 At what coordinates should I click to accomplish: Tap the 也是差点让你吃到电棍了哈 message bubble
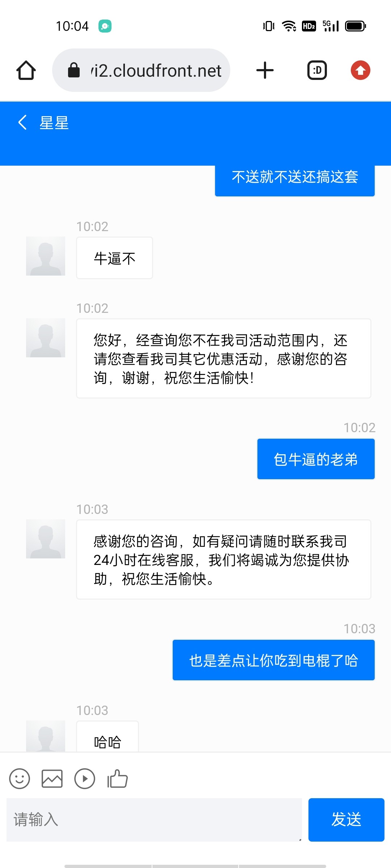pyautogui.click(x=273, y=660)
